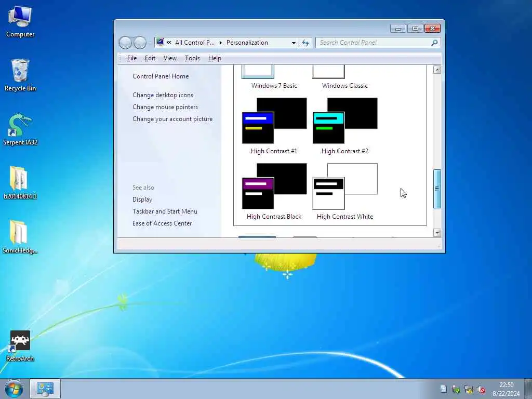The width and height of the screenshot is (532, 399).
Task: Expand the arrow after All Control Panel
Action: pyautogui.click(x=220, y=43)
